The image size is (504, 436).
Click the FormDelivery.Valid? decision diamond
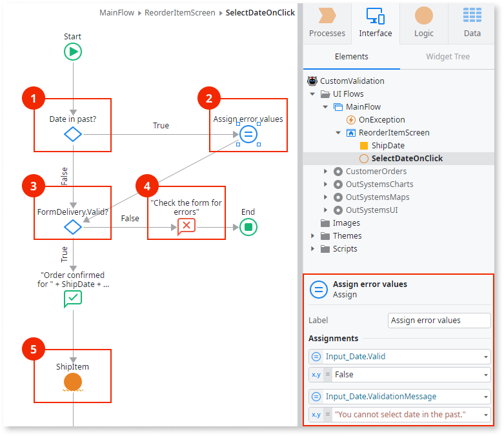(x=73, y=228)
